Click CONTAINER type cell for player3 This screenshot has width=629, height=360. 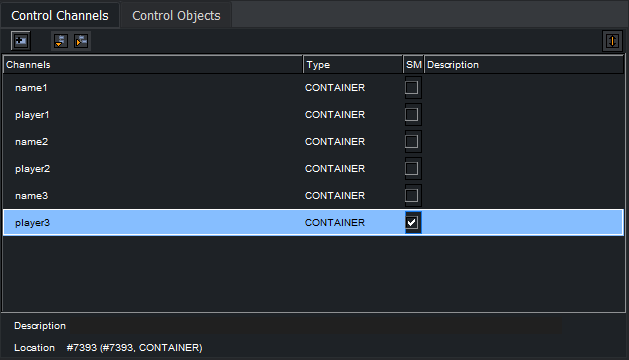coord(335,222)
